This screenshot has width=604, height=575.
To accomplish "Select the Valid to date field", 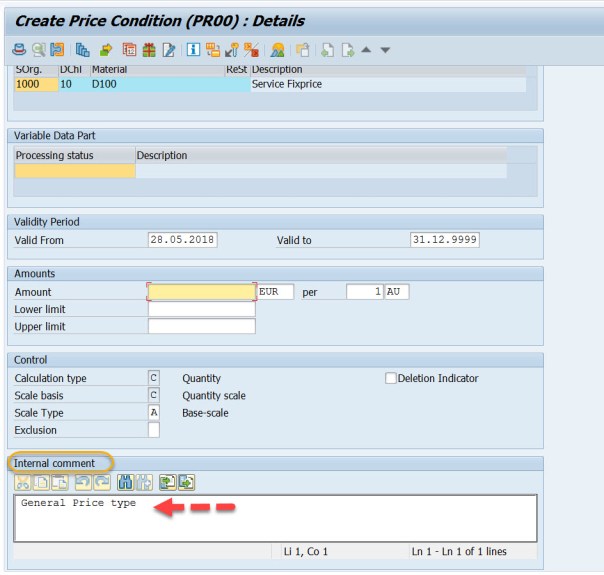I will click(444, 240).
